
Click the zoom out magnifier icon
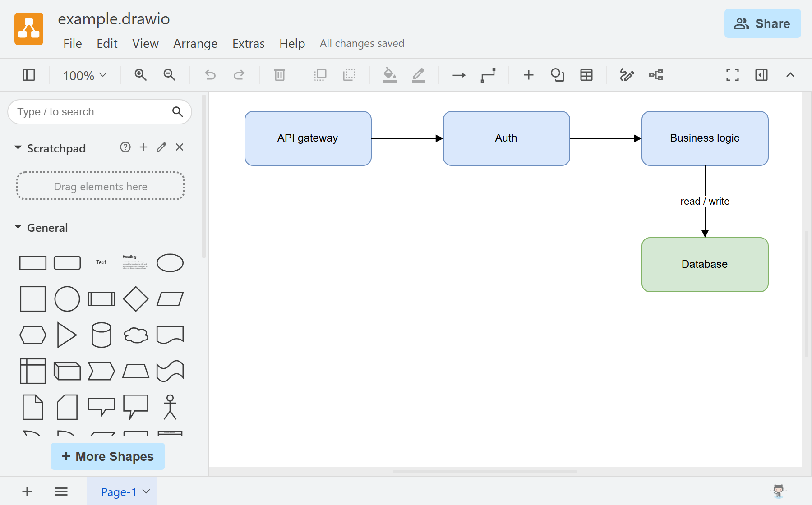170,75
